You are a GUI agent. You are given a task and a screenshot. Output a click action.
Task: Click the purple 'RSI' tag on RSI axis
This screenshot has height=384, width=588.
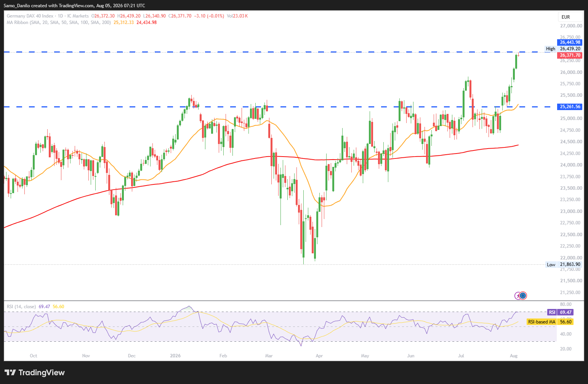coord(552,312)
